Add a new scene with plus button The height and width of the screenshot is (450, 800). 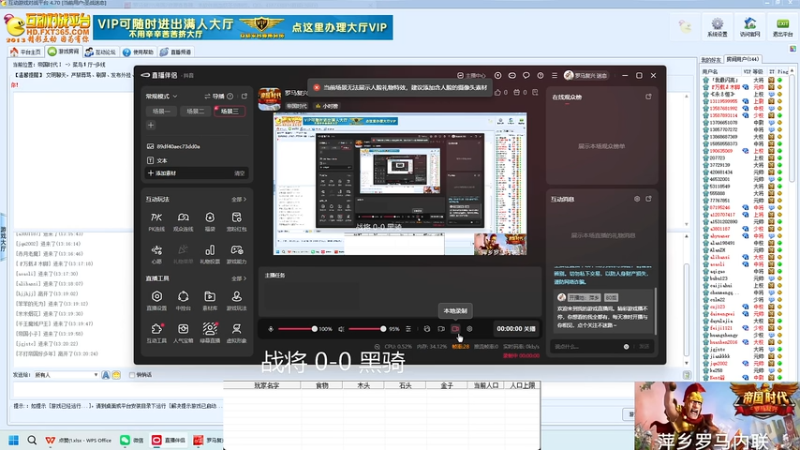click(151, 126)
